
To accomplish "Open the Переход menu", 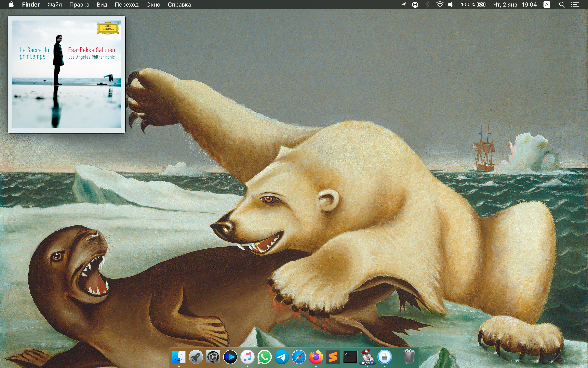I will click(127, 5).
